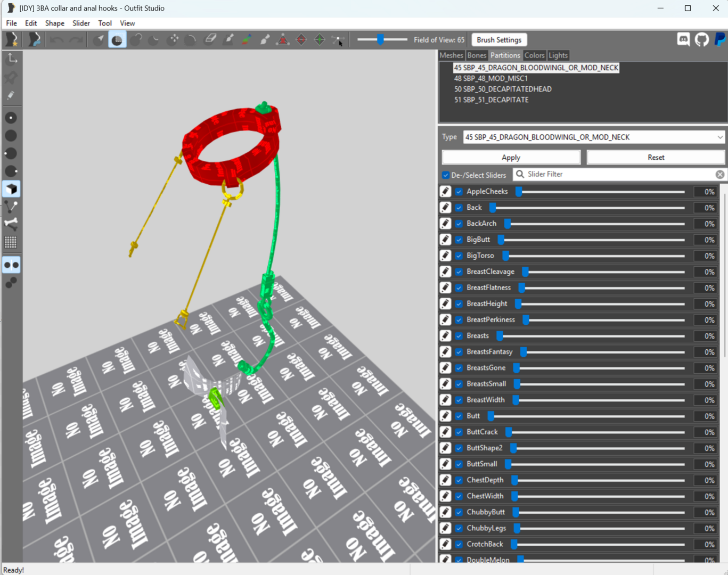This screenshot has height=575, width=728.
Task: Open the partition Type dropdown
Action: (594, 137)
